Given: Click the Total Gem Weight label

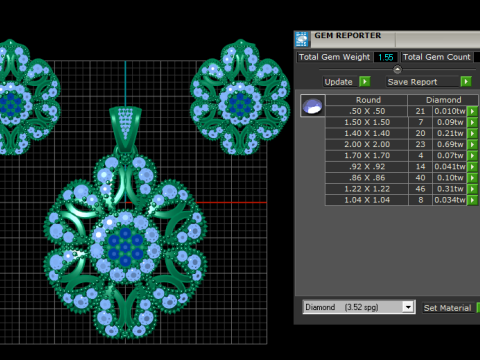Looking at the screenshot, I should (334, 57).
